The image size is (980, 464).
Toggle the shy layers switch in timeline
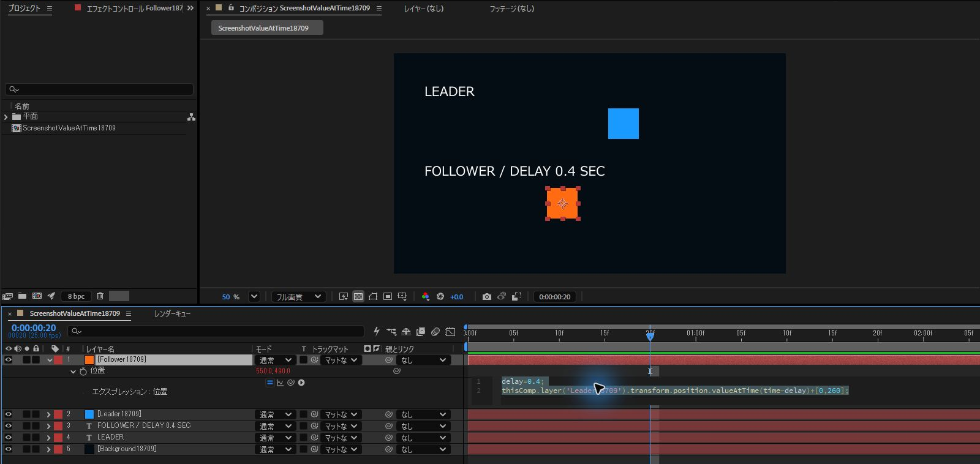point(406,332)
